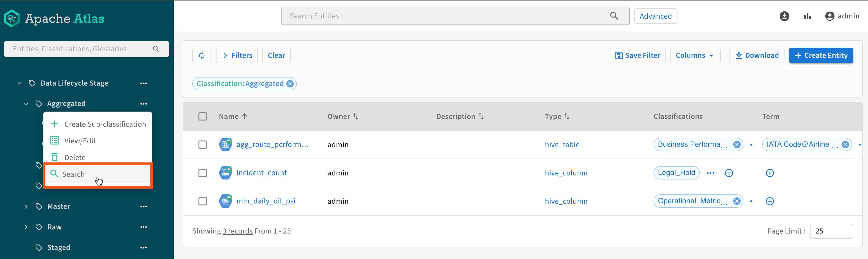This screenshot has width=868, height=259.
Task: Remove Business Performance classification tag
Action: (x=737, y=145)
